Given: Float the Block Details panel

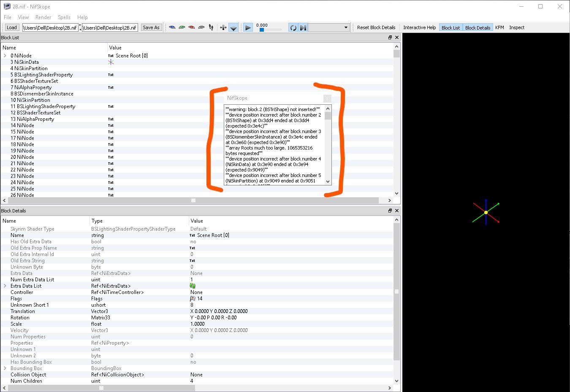Looking at the screenshot, I should tap(390, 210).
